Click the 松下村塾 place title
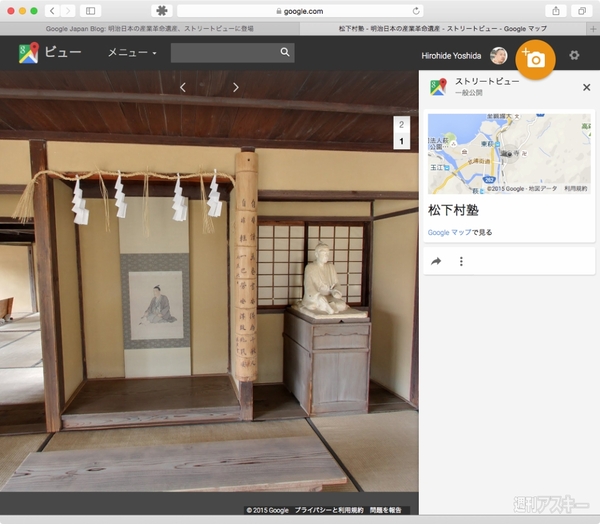600x524 pixels. [453, 210]
